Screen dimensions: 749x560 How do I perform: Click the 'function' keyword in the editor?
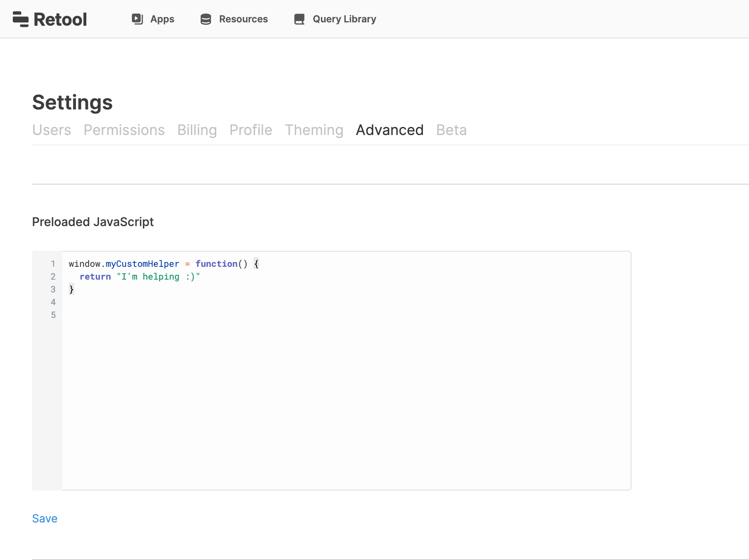(216, 264)
